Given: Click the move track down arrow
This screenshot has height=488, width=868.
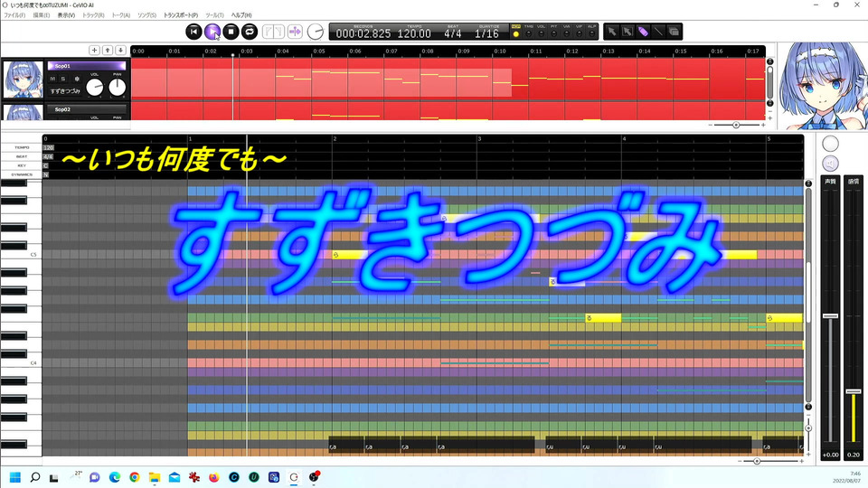Looking at the screenshot, I should click(x=120, y=51).
